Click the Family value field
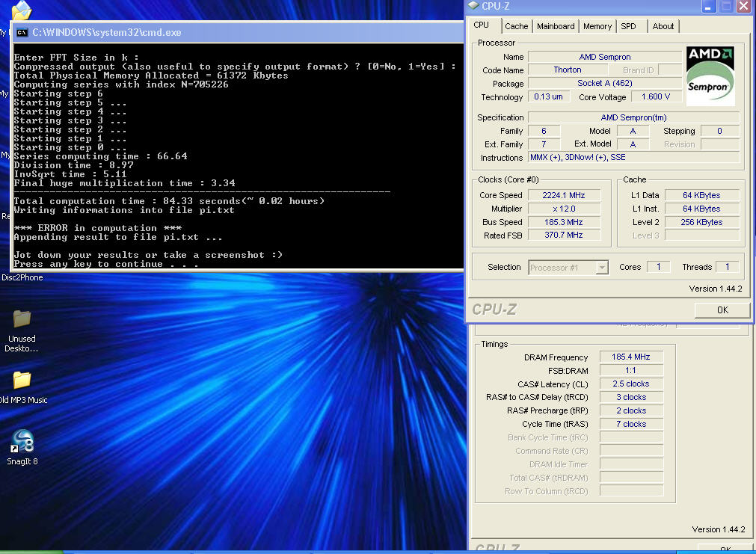 click(x=544, y=131)
